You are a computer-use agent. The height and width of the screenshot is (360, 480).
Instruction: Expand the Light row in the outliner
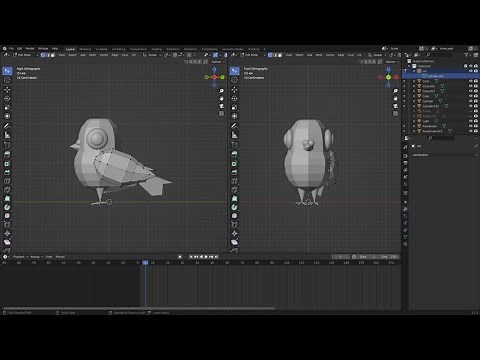(x=414, y=121)
